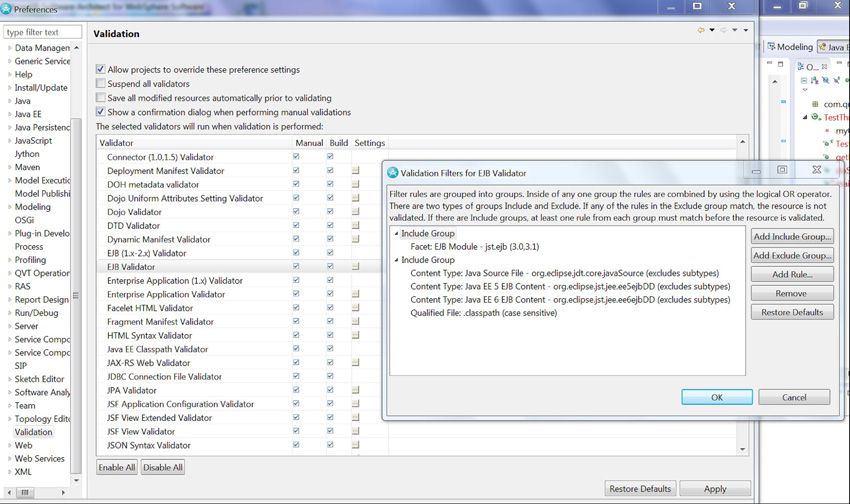Expand the Maven preferences node
Viewport: 850px width, 504px height.
[x=9, y=167]
